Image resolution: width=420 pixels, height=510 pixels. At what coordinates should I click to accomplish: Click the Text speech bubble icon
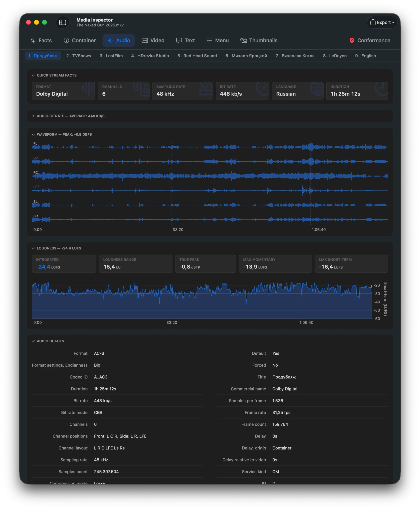point(179,40)
